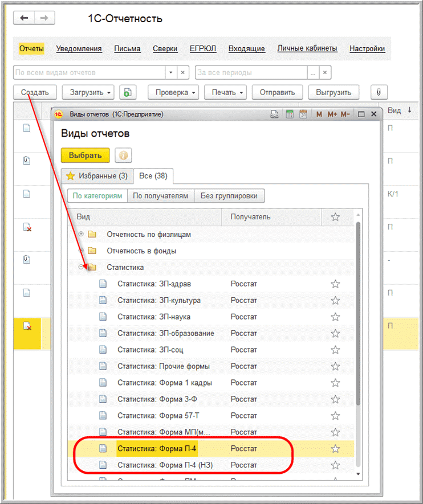Open the calendar icon in dialog titlebar
This screenshot has width=423, height=504.
pyautogui.click(x=303, y=114)
